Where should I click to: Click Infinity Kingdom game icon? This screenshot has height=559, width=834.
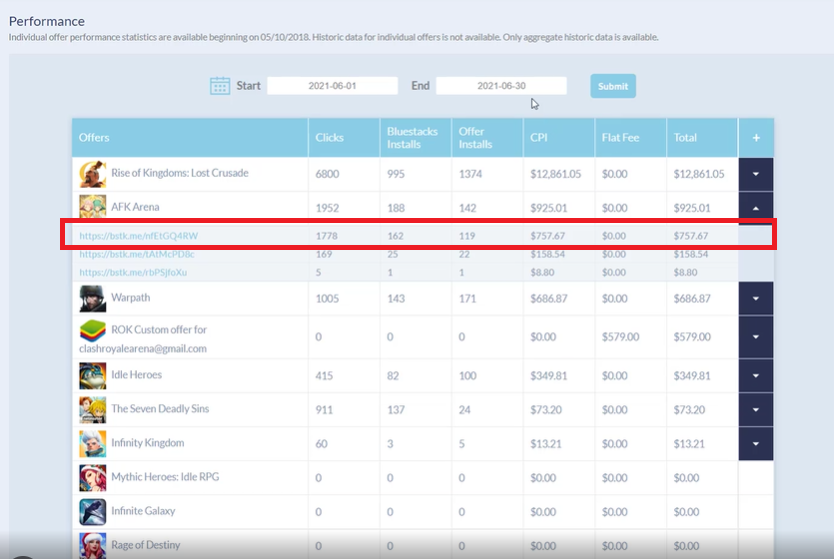coord(93,444)
